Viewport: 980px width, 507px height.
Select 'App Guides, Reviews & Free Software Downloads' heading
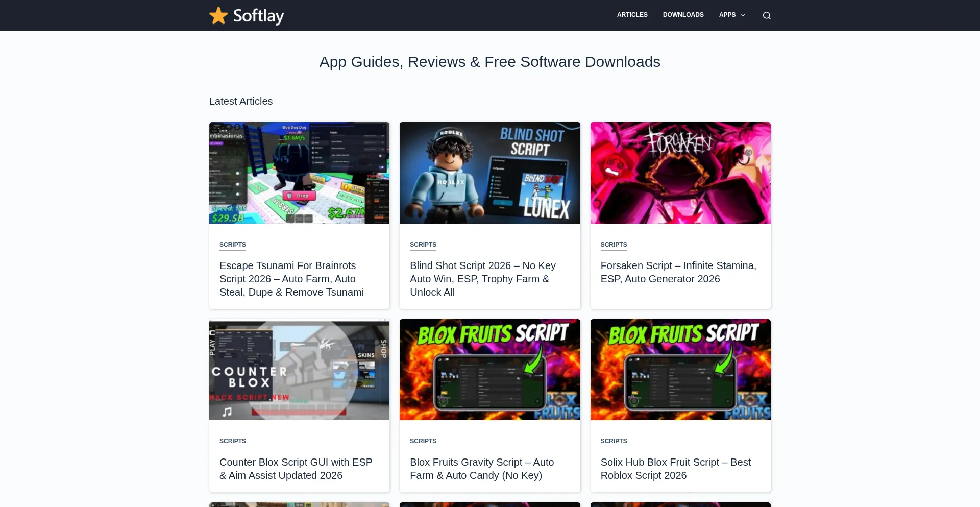click(x=490, y=62)
